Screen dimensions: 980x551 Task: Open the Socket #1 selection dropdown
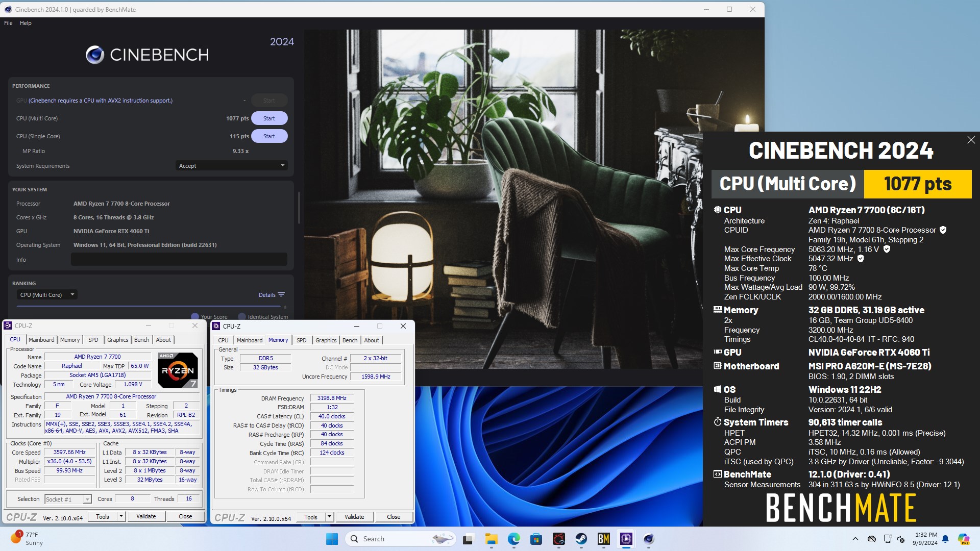point(68,499)
